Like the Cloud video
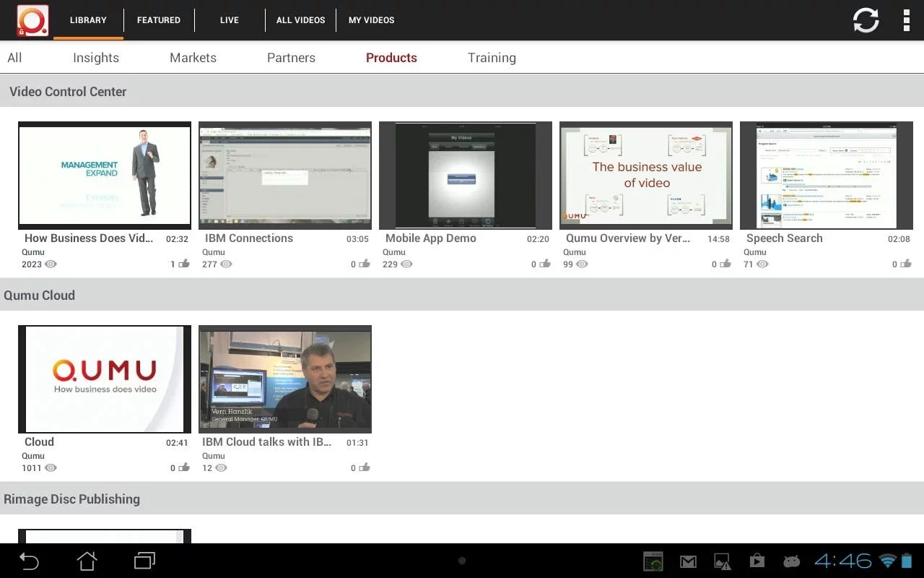The height and width of the screenshot is (578, 924). point(184,467)
